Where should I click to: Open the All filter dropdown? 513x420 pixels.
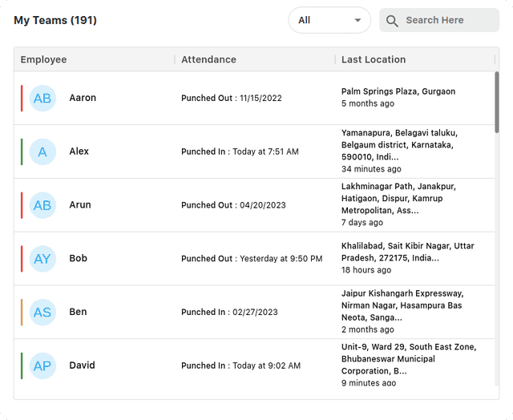pyautogui.click(x=329, y=20)
